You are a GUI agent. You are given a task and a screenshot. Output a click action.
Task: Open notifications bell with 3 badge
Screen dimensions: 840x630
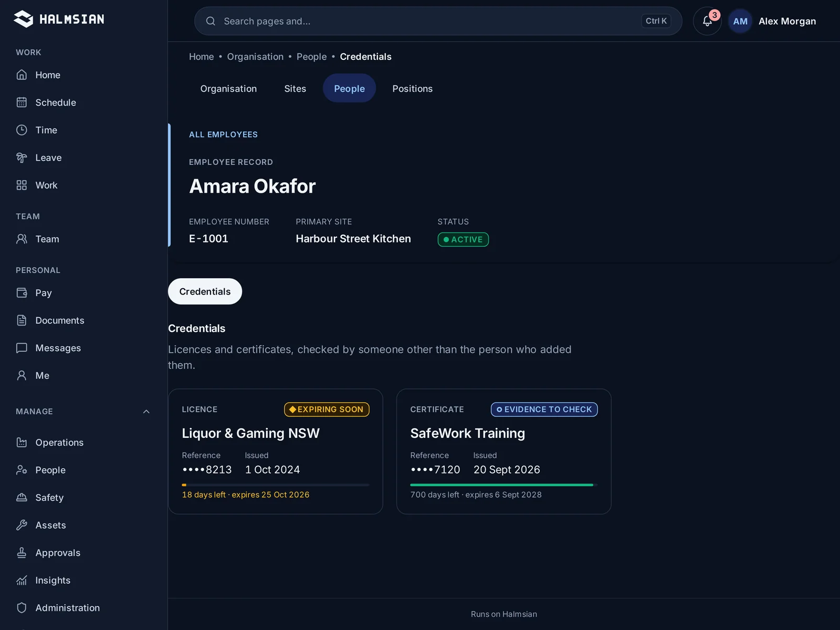707,21
